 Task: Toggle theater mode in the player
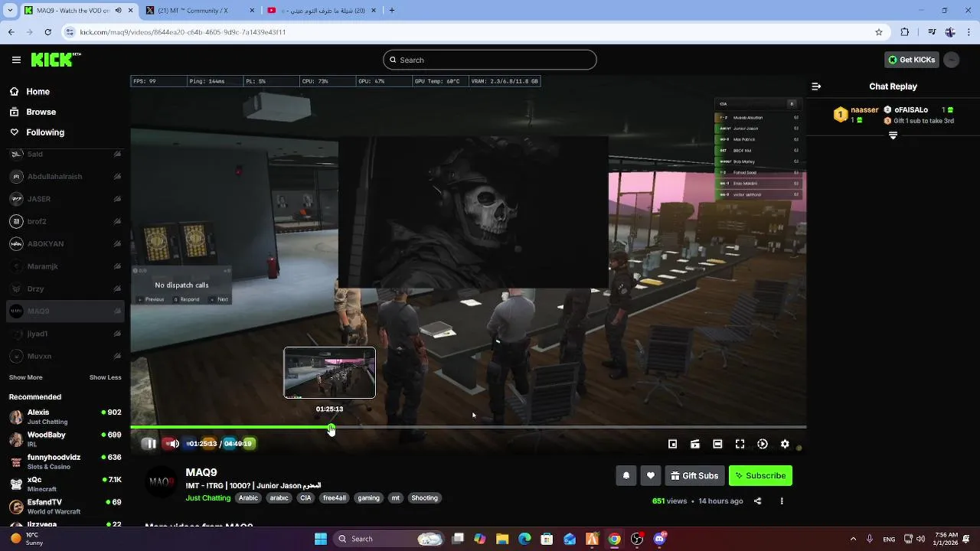pyautogui.click(x=717, y=444)
